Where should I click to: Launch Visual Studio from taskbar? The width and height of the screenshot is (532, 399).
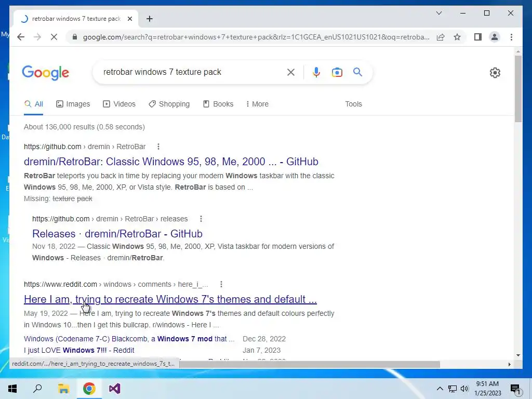(x=115, y=389)
